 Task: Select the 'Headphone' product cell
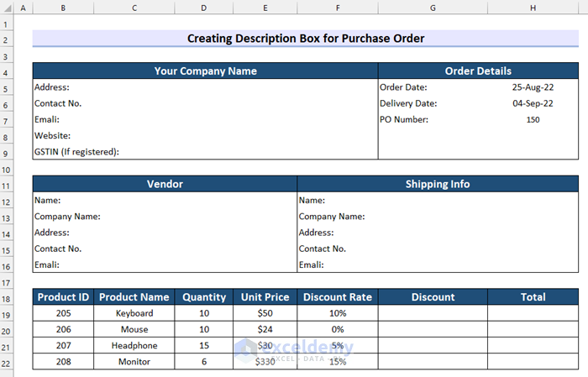(x=134, y=345)
